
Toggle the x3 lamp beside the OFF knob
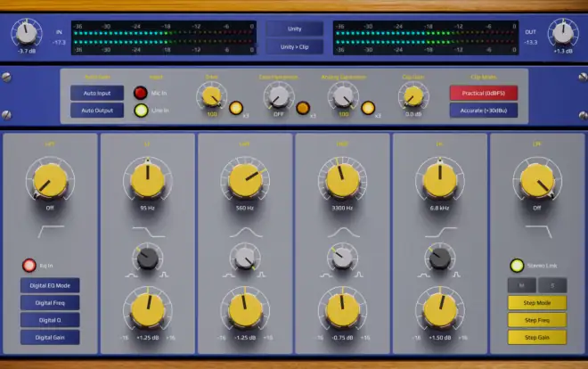[303, 108]
